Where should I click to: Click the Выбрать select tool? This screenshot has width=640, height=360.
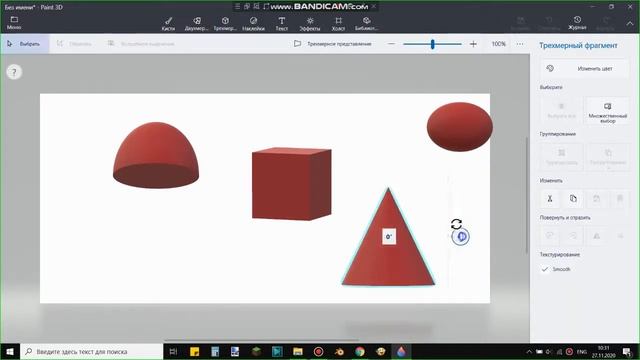coord(24,44)
